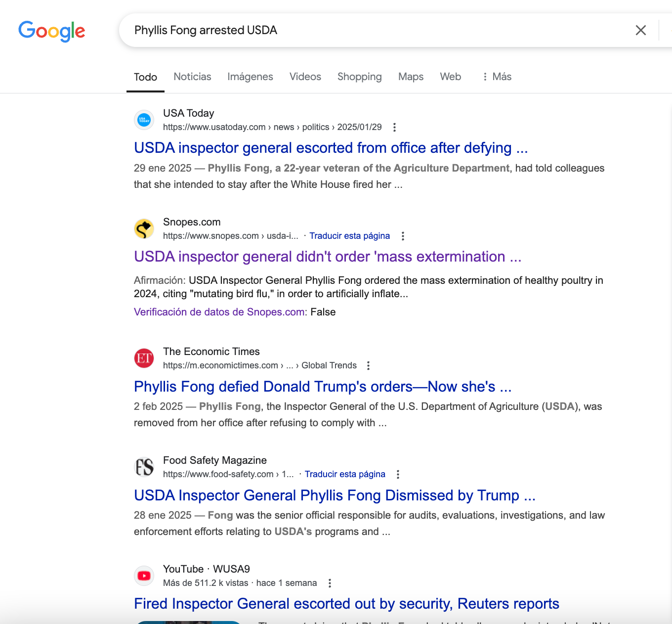Open the Más dropdown for more search filters

tap(497, 77)
